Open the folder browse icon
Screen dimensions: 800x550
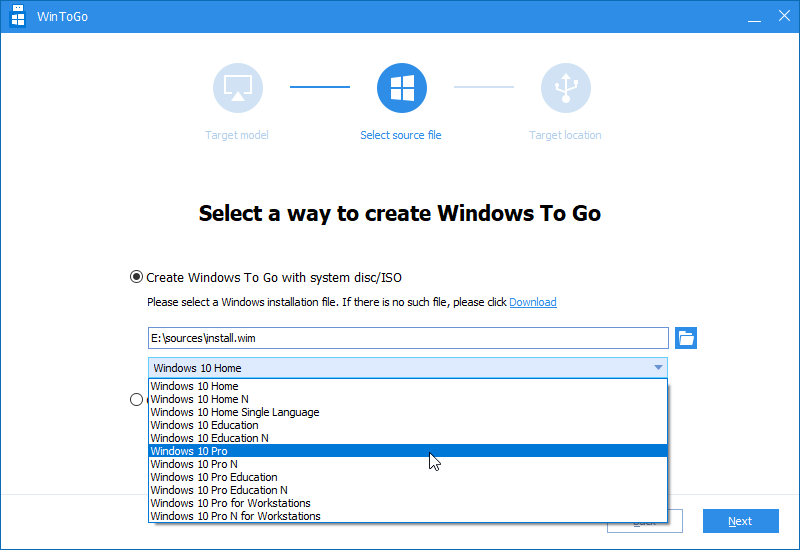[x=686, y=338]
